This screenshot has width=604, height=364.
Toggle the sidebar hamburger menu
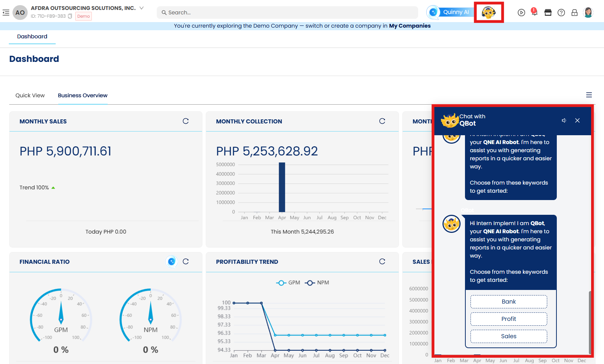click(x=6, y=13)
